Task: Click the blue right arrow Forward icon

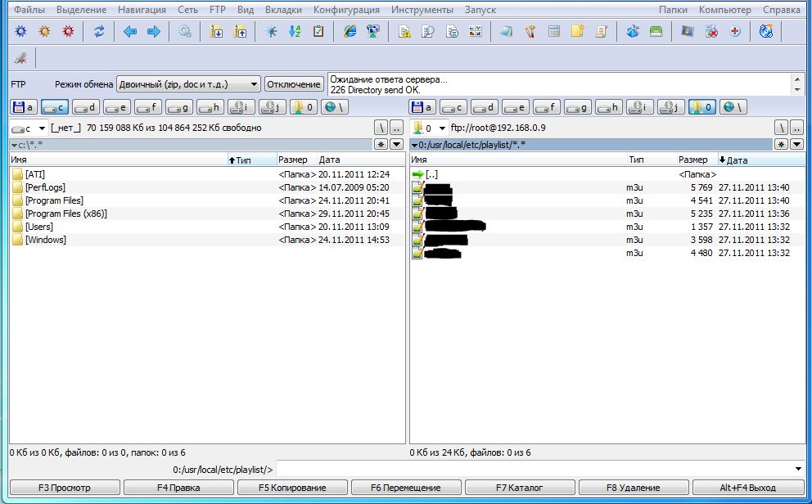Action: click(153, 32)
